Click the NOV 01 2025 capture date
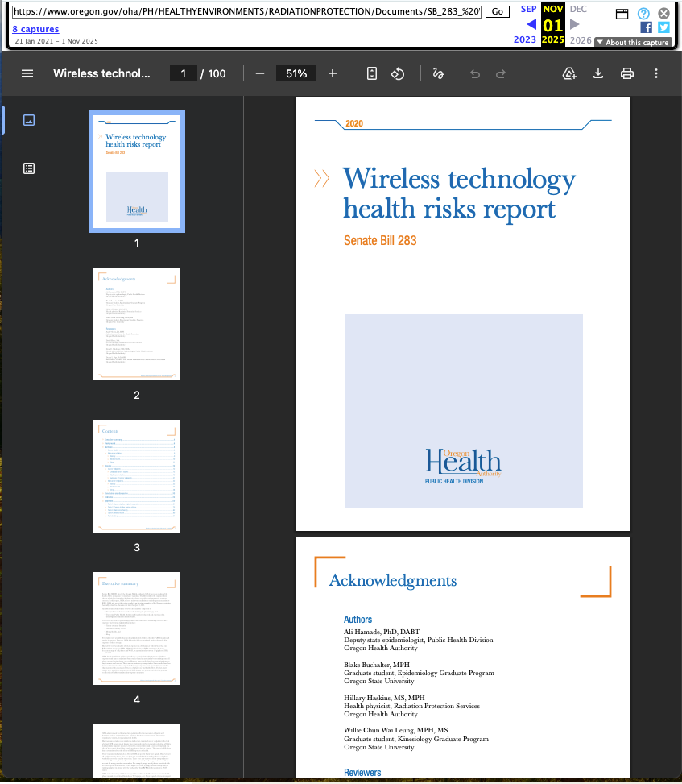The image size is (682, 784). (x=553, y=24)
